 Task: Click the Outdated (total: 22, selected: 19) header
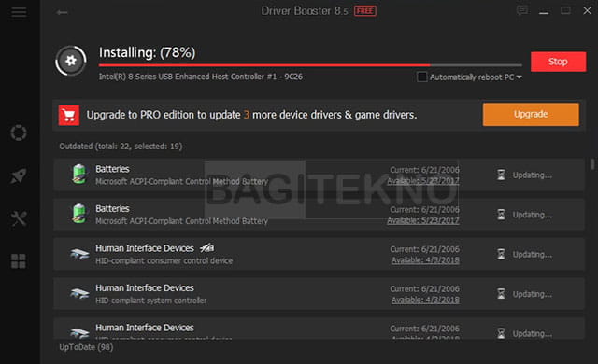[121, 147]
